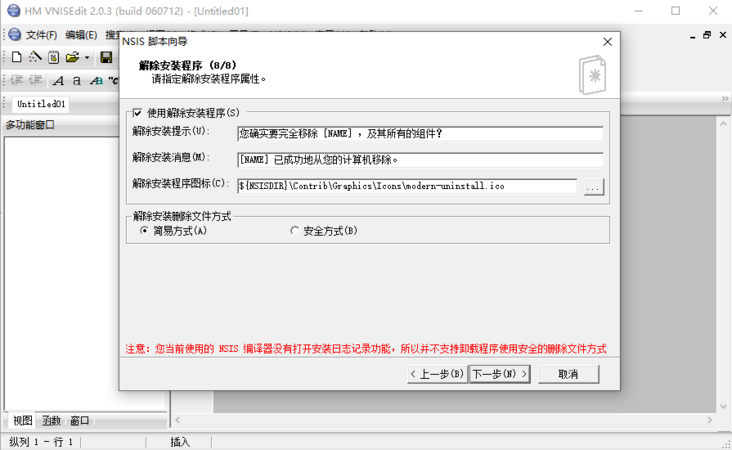Click the uppercase A conversion icon

click(58, 81)
